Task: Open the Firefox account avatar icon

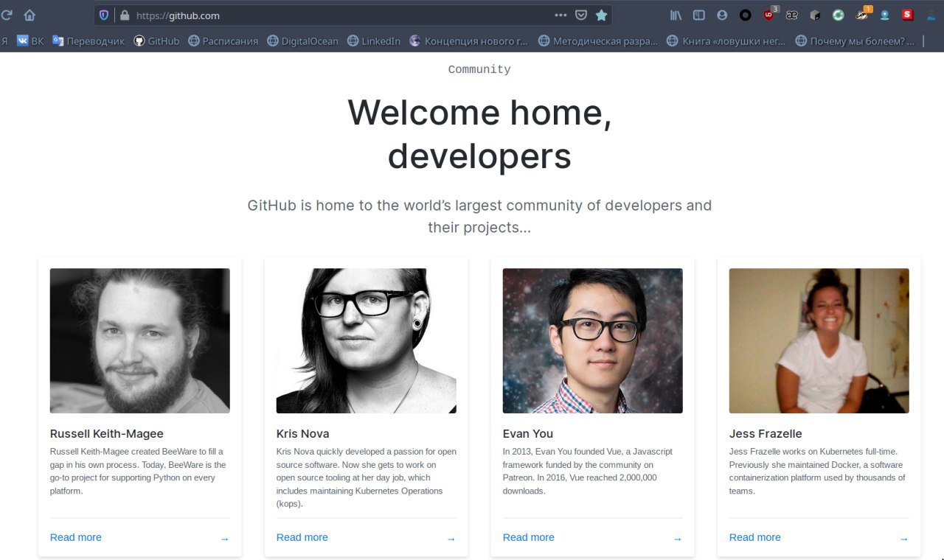Action: (722, 15)
